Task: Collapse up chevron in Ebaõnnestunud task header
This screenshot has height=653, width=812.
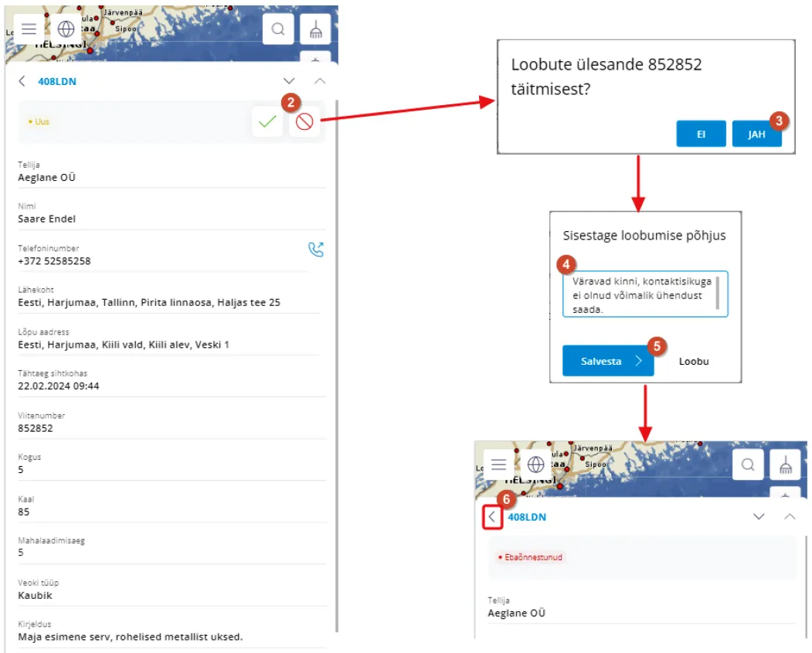Action: coord(790,517)
